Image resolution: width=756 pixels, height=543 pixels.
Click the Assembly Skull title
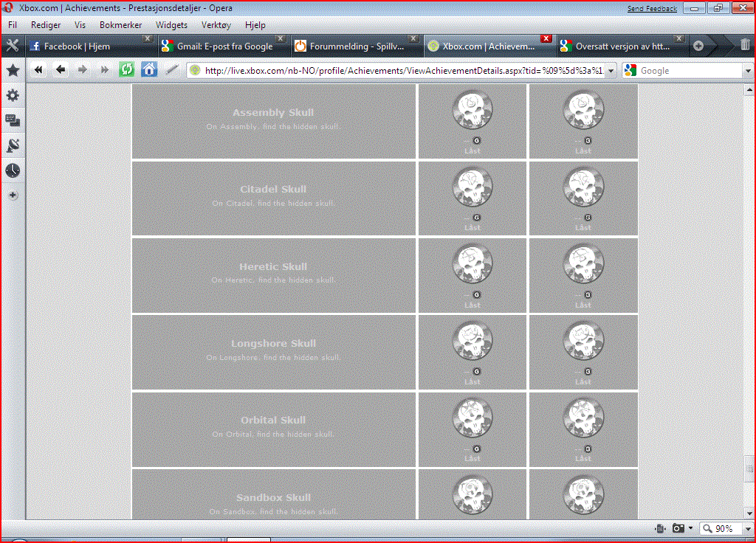coord(273,112)
